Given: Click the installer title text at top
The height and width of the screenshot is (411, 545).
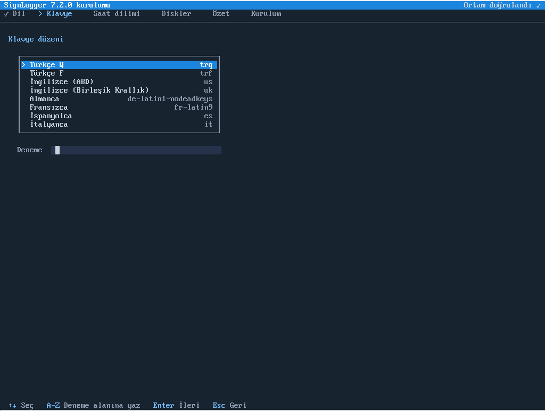Looking at the screenshot, I should pos(57,5).
